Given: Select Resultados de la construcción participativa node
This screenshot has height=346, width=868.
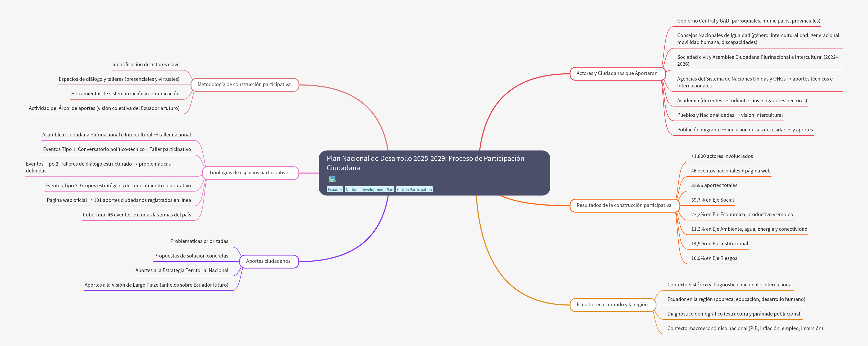Looking at the screenshot, I should pyautogui.click(x=624, y=205).
